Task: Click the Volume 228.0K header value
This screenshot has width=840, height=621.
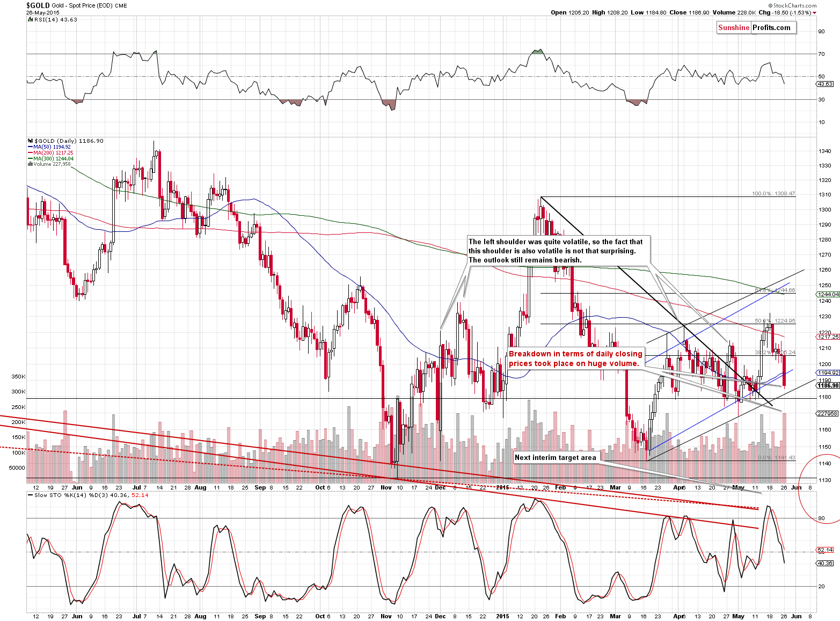Action: (734, 12)
